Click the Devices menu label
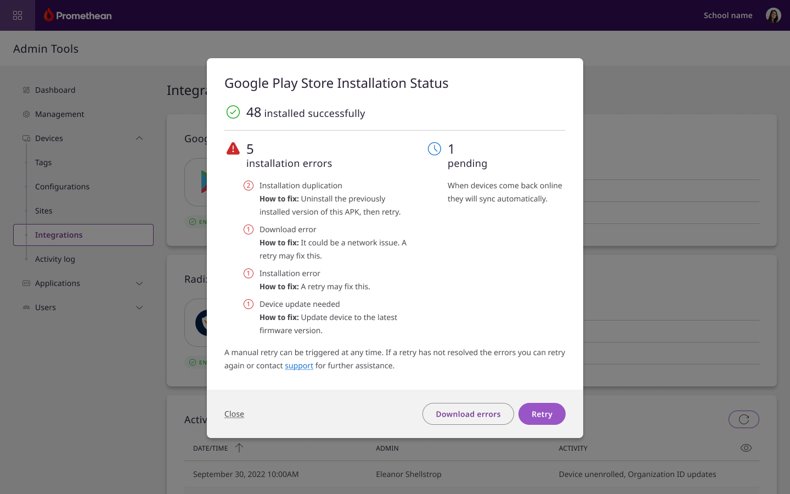The width and height of the screenshot is (790, 494). coord(49,139)
